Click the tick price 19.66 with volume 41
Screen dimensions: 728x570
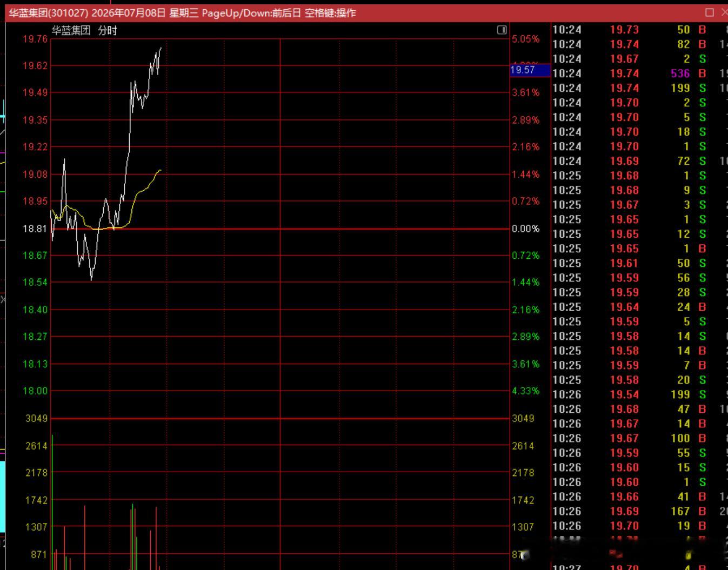point(624,497)
